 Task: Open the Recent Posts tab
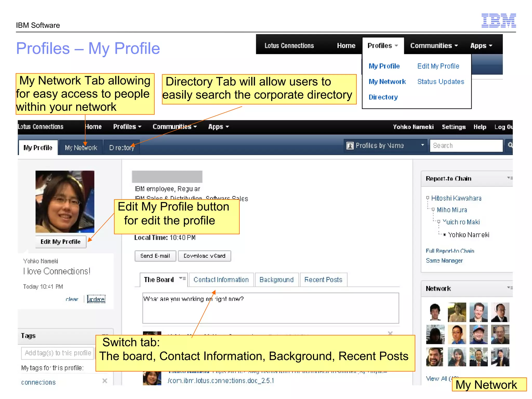coord(323,280)
